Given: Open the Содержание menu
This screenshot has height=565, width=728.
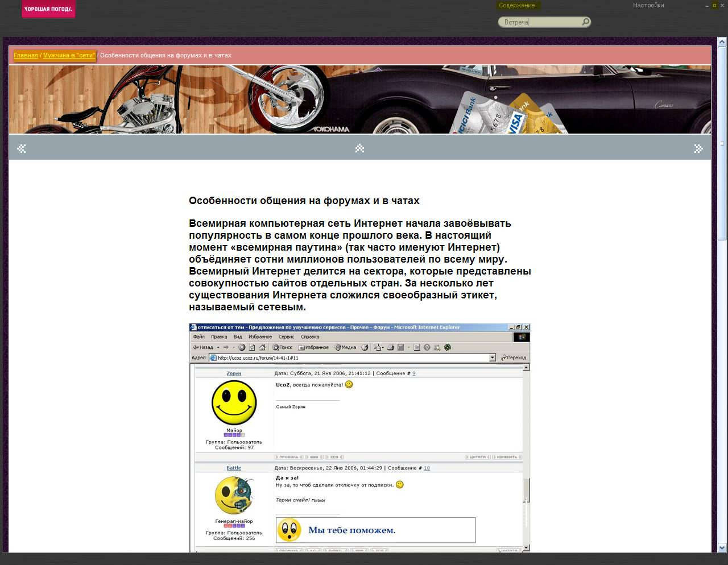Looking at the screenshot, I should (x=516, y=5).
